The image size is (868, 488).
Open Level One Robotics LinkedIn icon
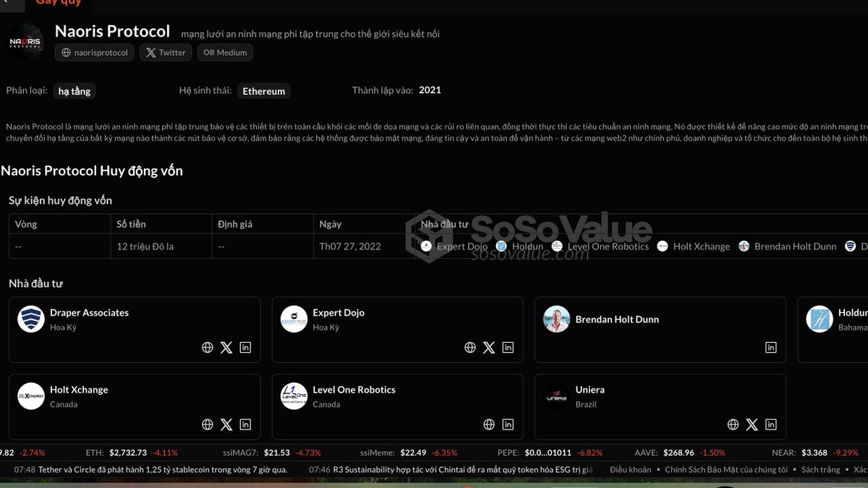(508, 424)
